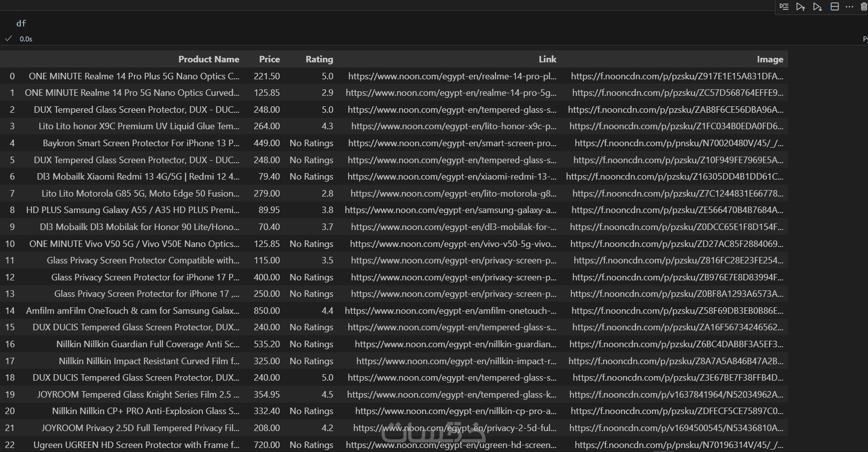Click the price value 400.00

[x=267, y=277]
